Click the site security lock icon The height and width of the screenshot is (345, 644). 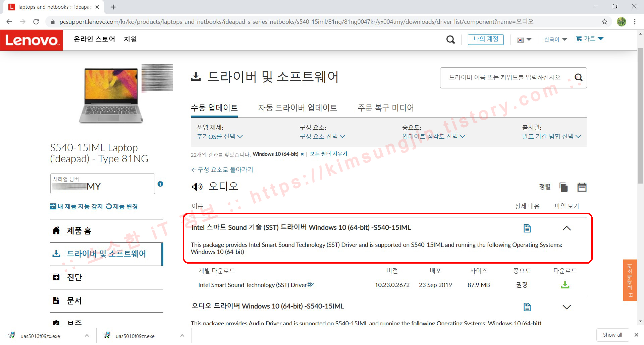tap(53, 22)
